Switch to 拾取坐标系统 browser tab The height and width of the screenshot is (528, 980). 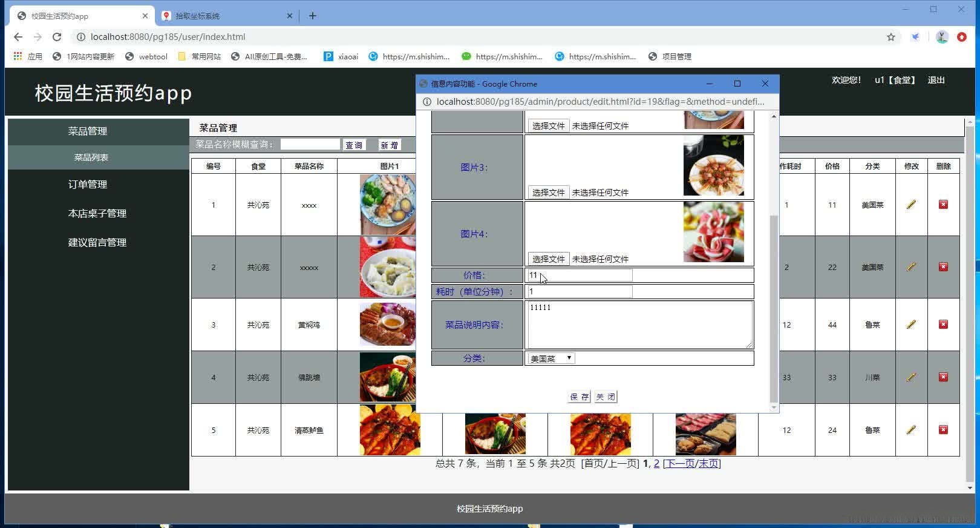227,16
